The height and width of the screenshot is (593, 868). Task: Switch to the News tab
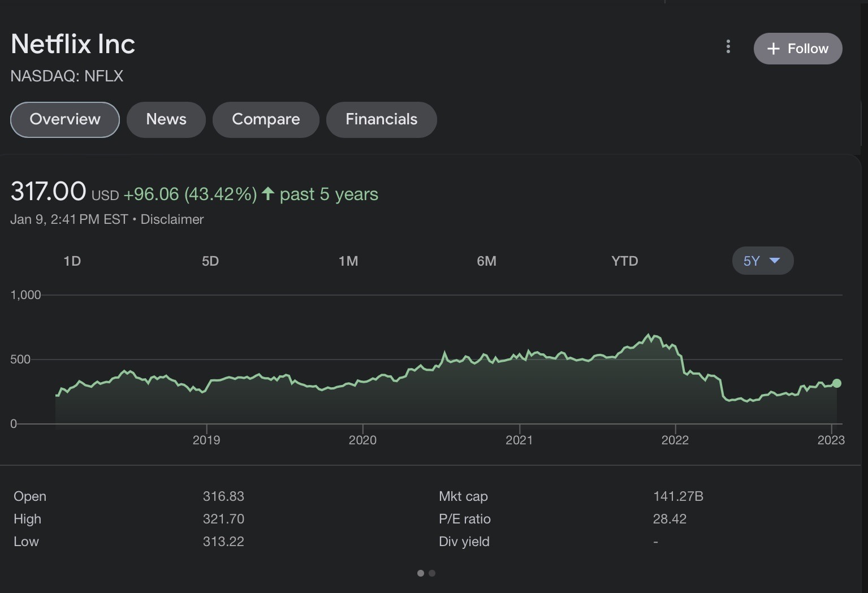click(166, 119)
